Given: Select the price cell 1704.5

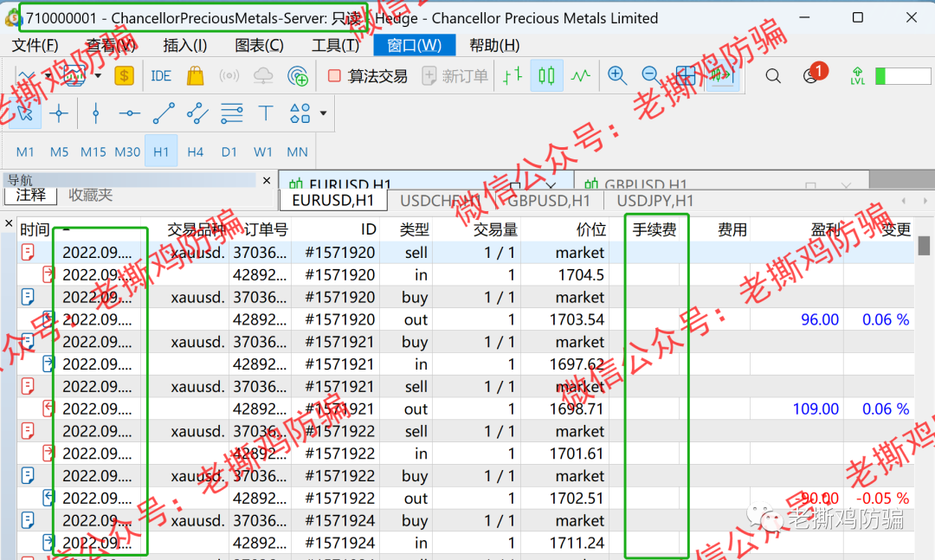Looking at the screenshot, I should point(581,275).
